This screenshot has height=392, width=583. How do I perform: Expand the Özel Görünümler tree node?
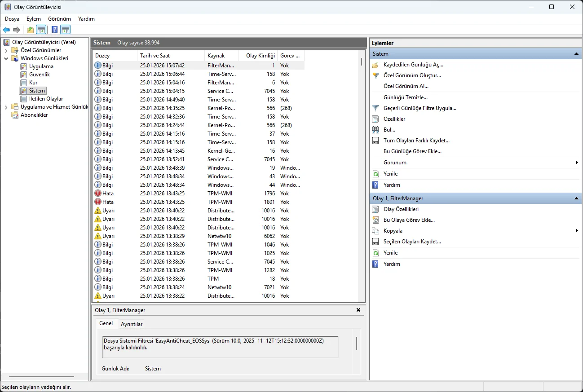tap(6, 50)
